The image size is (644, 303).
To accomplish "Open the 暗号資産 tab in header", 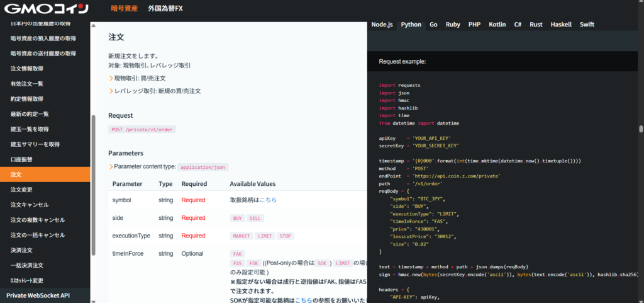I will click(125, 8).
